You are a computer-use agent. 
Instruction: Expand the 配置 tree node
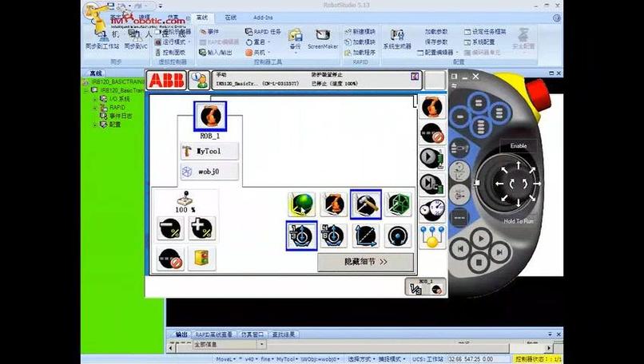pos(95,125)
